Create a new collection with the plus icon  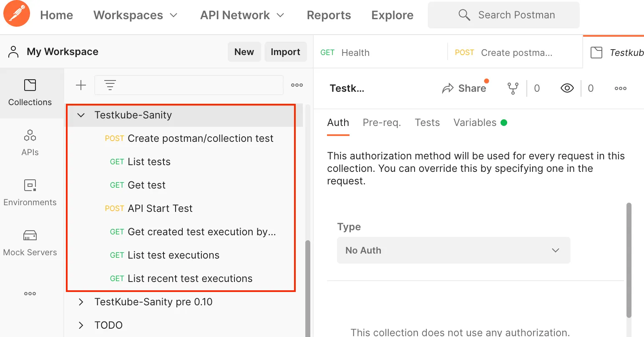(x=80, y=85)
